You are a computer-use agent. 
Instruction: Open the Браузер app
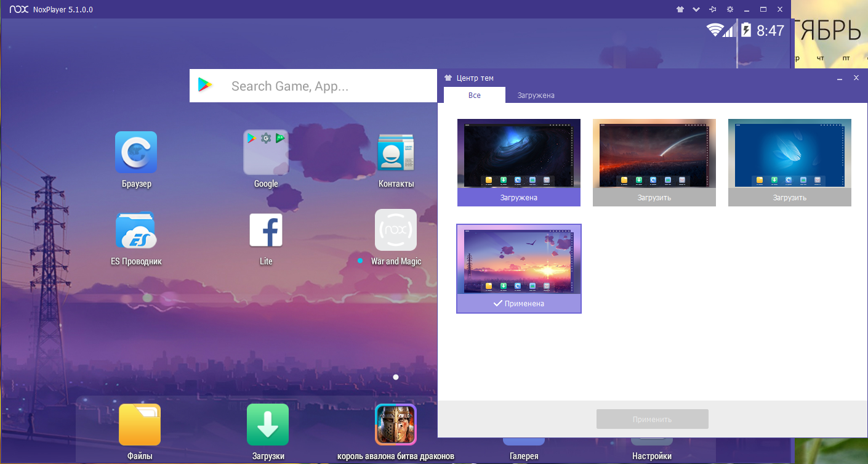pos(136,153)
